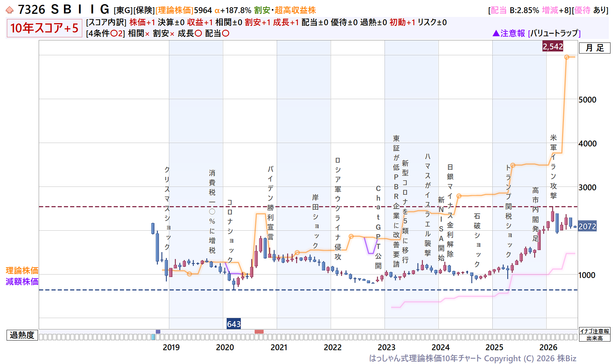This screenshot has width=615, height=364.
Task: Click the purple heat indicator square before 2019
Action: pos(158,332)
